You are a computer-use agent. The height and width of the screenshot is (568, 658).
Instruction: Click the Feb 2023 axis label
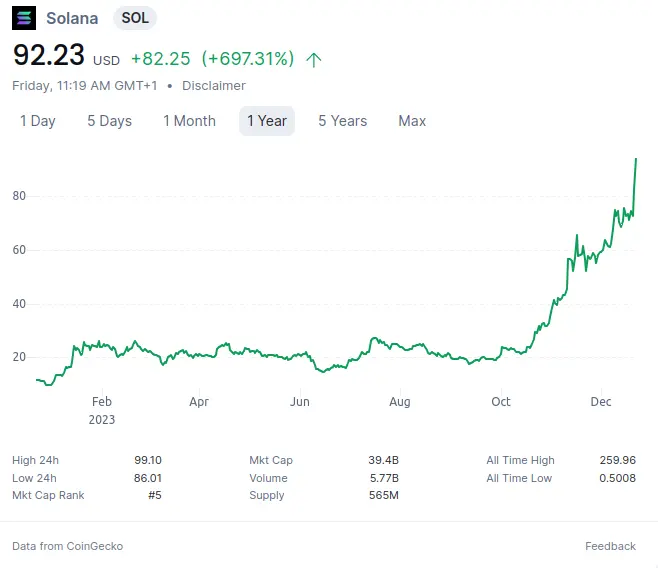click(102, 410)
